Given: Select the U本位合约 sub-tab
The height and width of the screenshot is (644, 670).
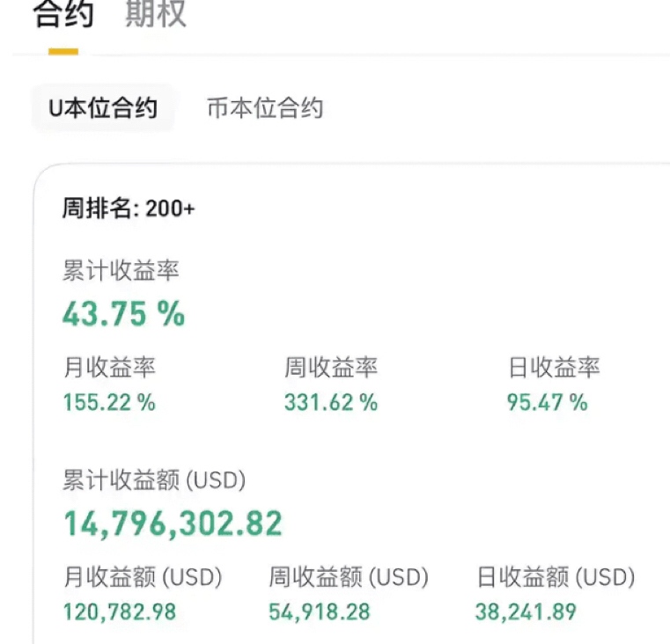Looking at the screenshot, I should 103,108.
